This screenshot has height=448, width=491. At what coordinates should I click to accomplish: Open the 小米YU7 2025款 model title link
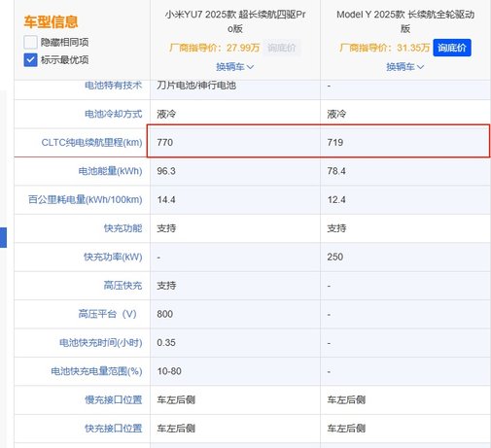coord(235,21)
